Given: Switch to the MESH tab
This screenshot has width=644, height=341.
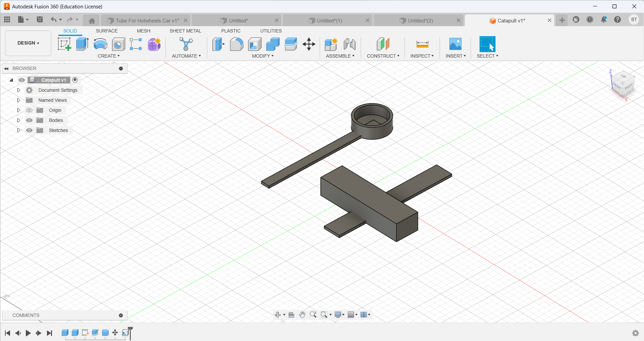Looking at the screenshot, I should tap(144, 31).
